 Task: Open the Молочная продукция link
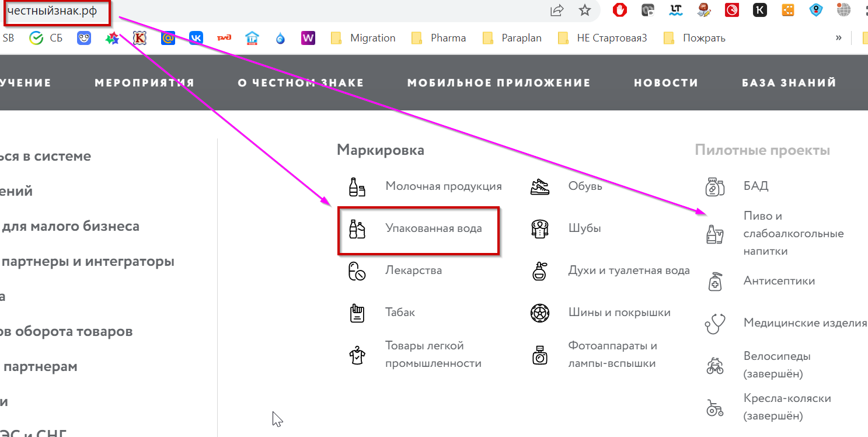[444, 186]
